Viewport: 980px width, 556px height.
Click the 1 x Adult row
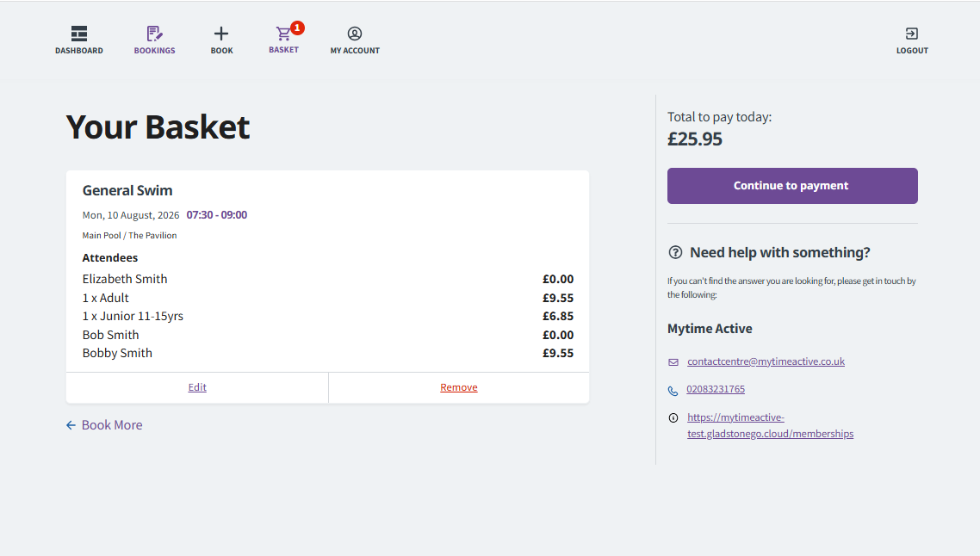click(x=106, y=298)
